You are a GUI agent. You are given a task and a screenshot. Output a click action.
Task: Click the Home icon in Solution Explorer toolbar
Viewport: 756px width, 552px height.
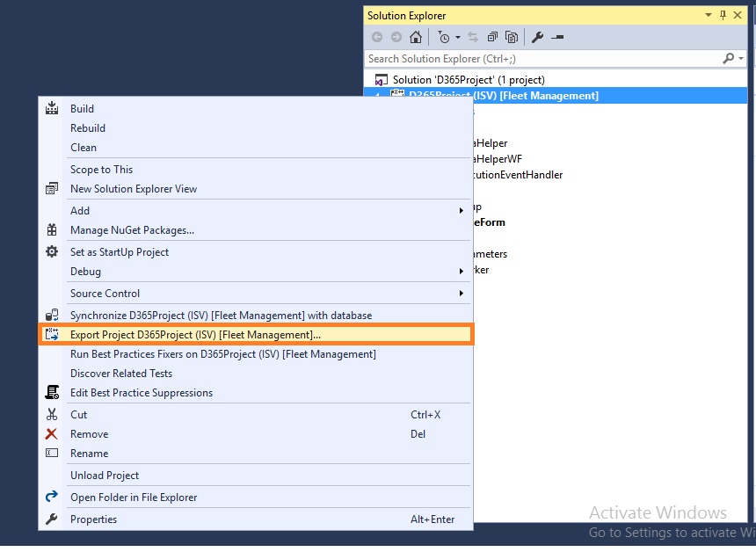pos(416,37)
